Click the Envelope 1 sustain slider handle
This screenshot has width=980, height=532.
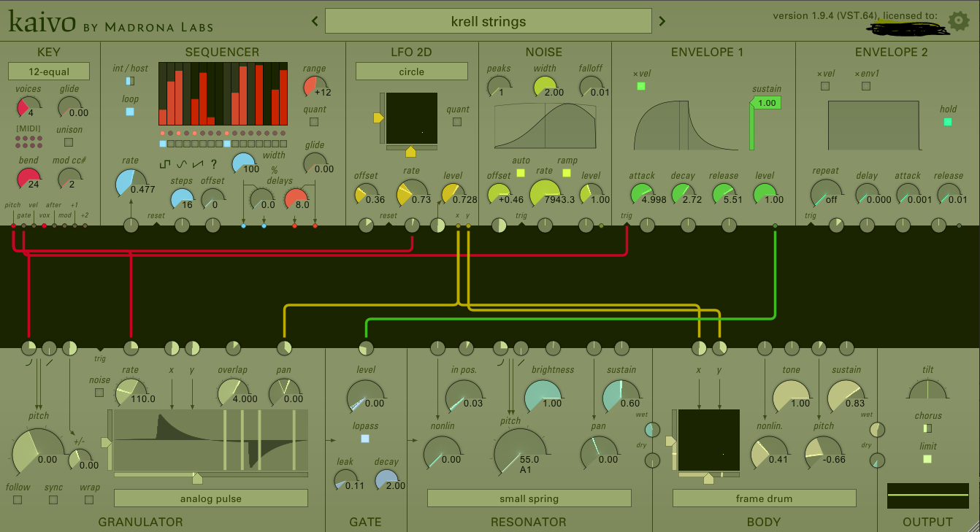point(766,103)
